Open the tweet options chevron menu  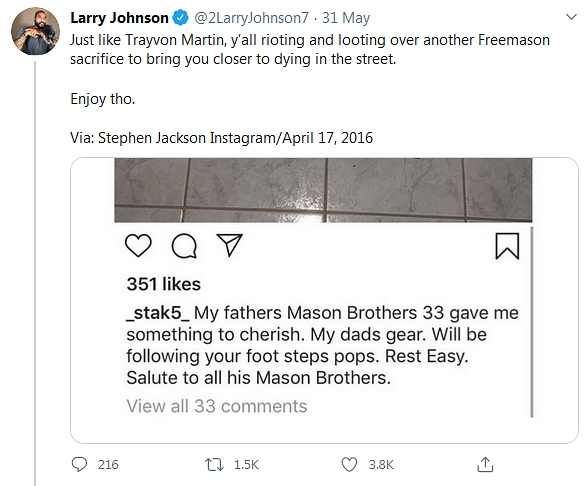coord(571,17)
